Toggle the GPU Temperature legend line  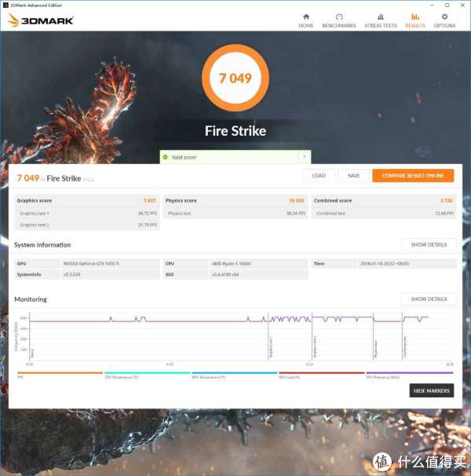point(235,375)
